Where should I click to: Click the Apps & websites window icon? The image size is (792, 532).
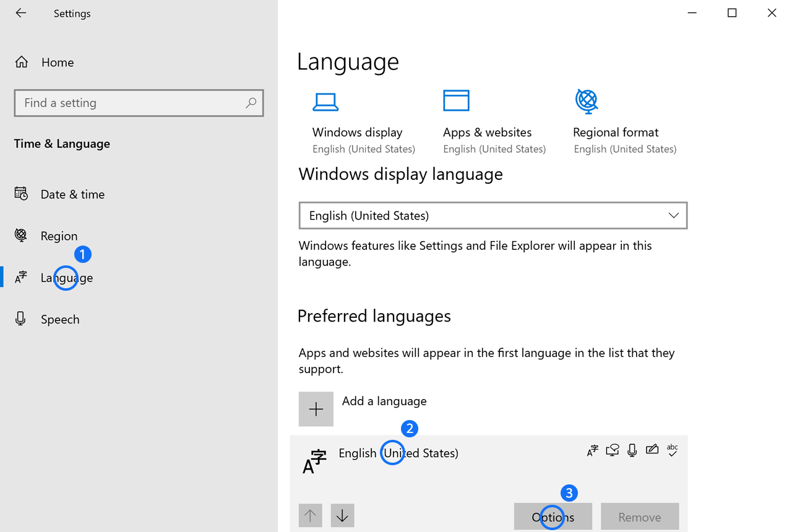coord(456,101)
